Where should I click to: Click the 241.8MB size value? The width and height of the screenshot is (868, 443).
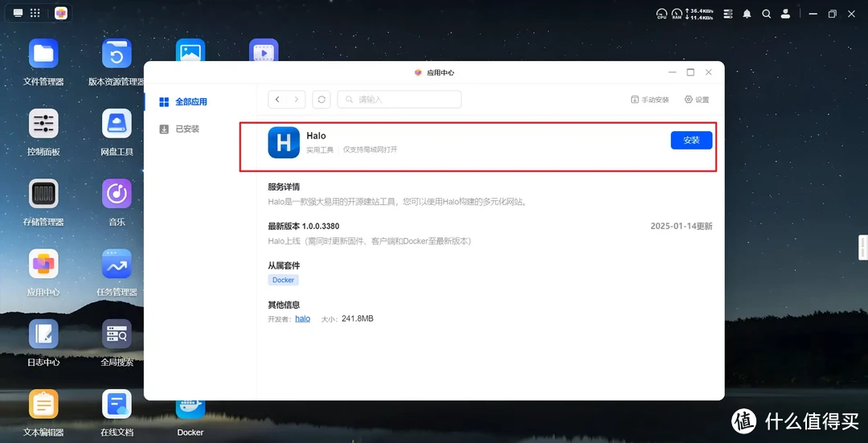tap(358, 319)
